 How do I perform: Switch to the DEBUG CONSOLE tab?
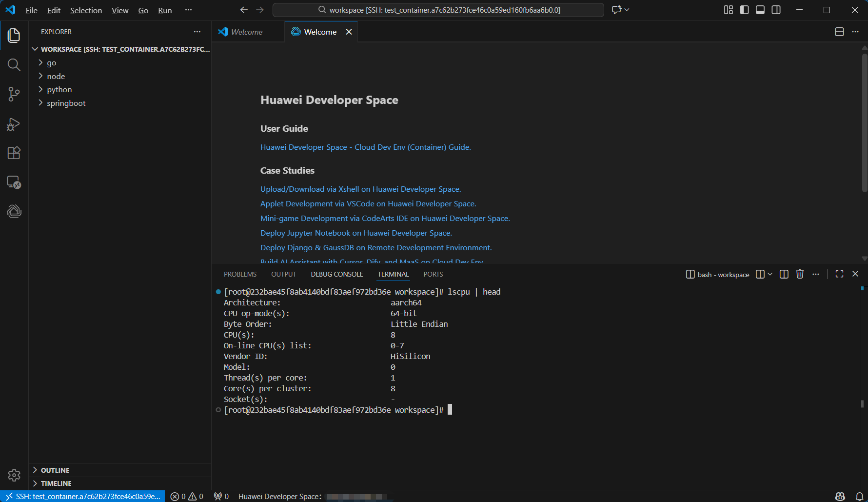click(337, 274)
